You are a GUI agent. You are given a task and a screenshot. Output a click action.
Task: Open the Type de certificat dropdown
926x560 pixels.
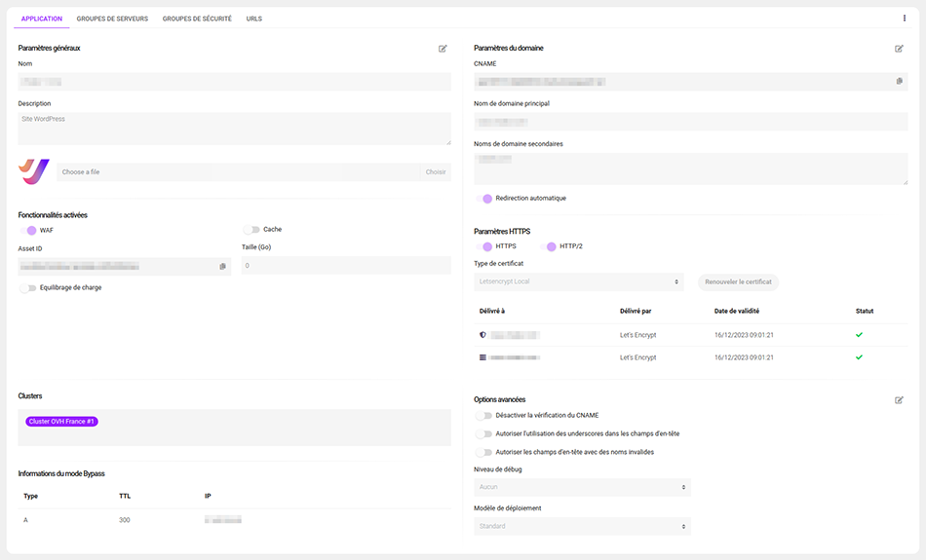click(579, 282)
